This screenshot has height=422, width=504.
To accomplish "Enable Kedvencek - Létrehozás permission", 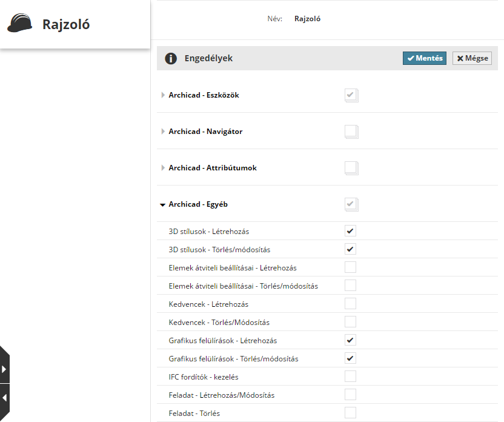I will pyautogui.click(x=350, y=304).
